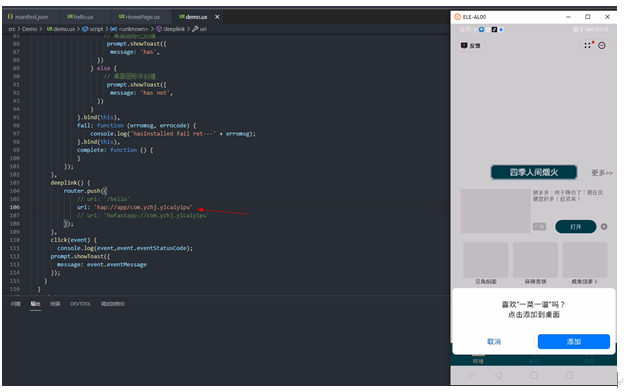Click the blue square status bar icon
The height and width of the screenshot is (392, 624).
click(482, 29)
